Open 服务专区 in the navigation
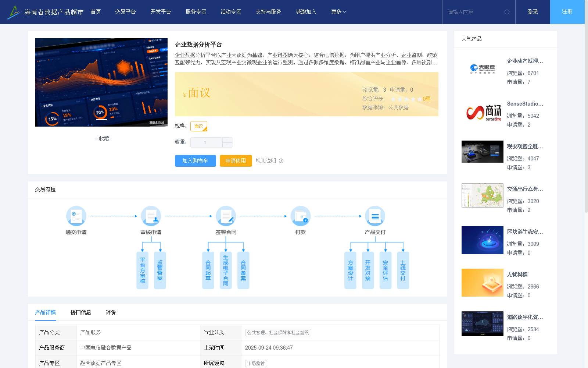 click(x=196, y=12)
